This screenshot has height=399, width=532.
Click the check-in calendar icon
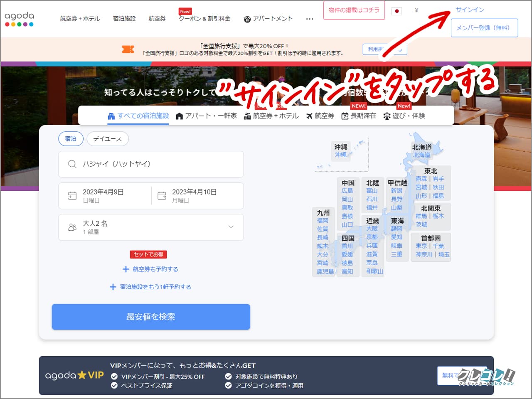point(72,195)
